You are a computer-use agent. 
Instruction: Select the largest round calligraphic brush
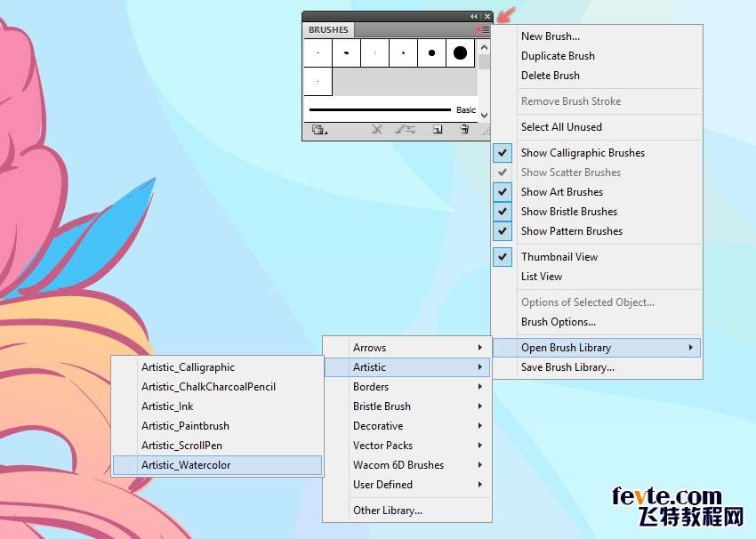pyautogui.click(x=460, y=53)
